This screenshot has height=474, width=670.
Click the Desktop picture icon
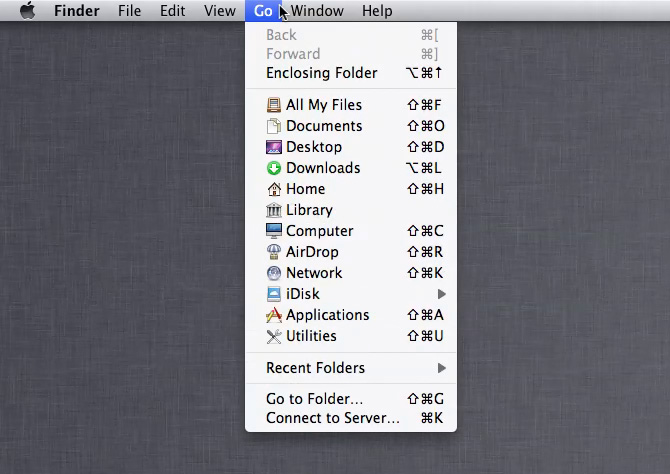pyautogui.click(x=273, y=147)
